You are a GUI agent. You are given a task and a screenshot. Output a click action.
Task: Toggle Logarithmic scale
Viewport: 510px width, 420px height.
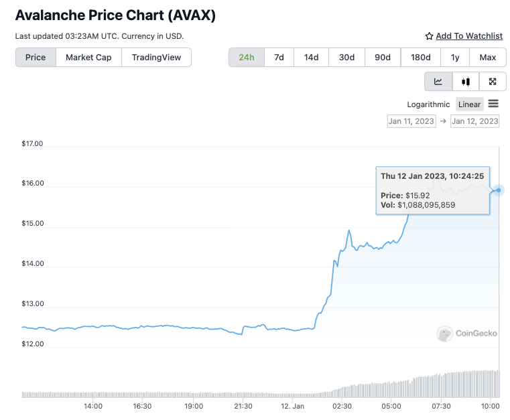pos(428,104)
